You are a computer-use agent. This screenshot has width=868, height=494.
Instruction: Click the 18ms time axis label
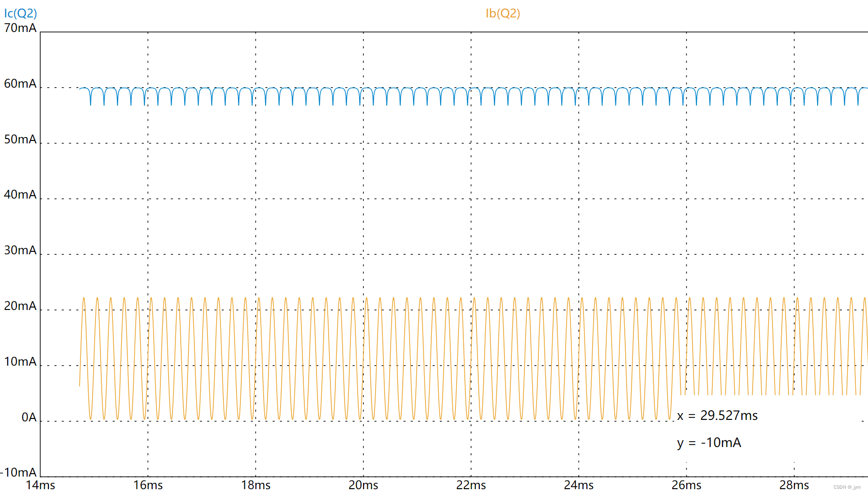(x=256, y=485)
